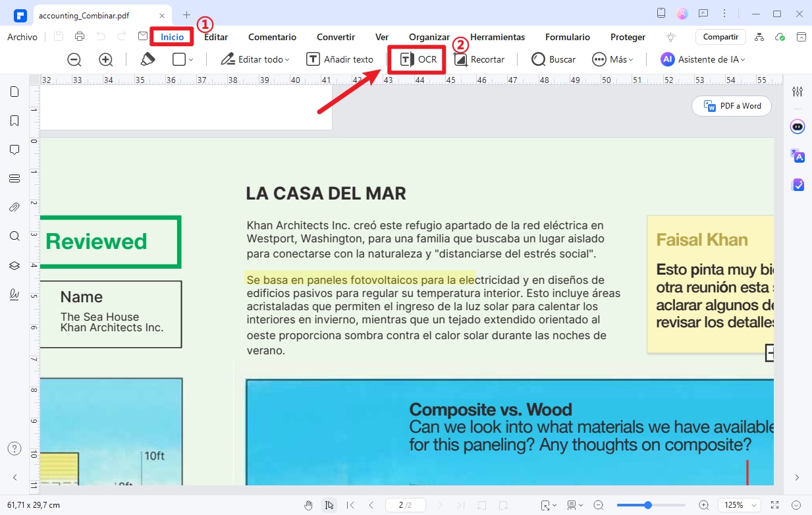Open the checkmark task icon on right sidebar
This screenshot has width=812, height=515.
(798, 185)
